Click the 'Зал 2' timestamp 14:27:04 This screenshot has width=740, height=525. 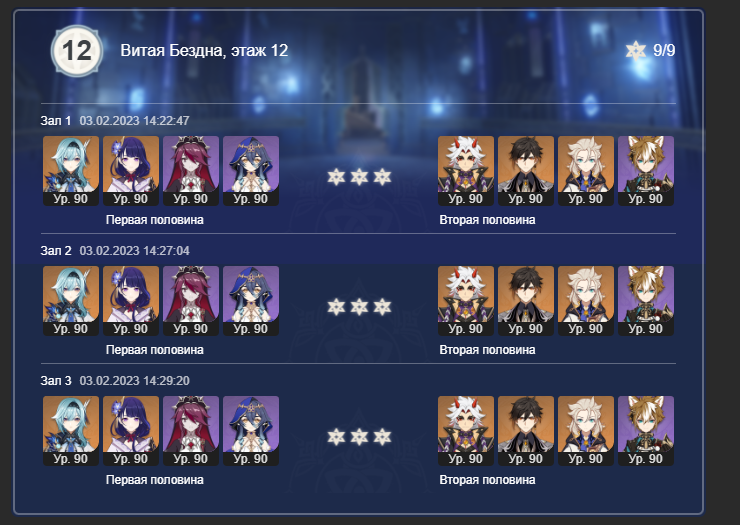click(x=134, y=251)
